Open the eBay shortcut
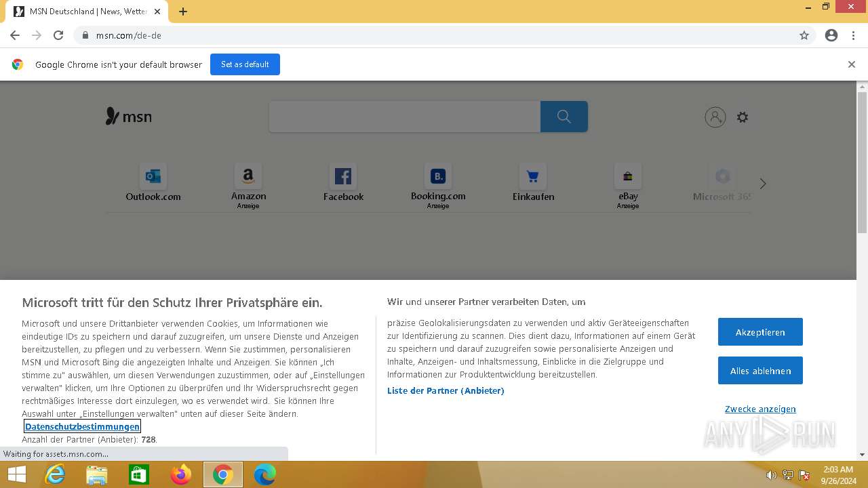Screen dimensions: 868x488 [628, 185]
